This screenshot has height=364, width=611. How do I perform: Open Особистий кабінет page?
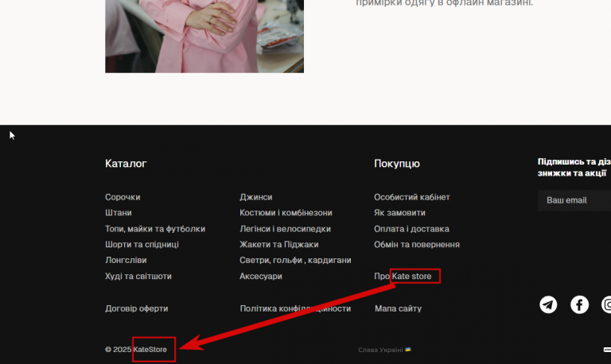pyautogui.click(x=412, y=197)
